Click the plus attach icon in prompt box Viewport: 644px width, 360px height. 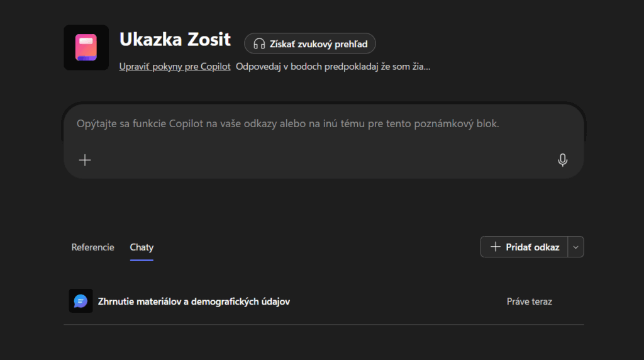pyautogui.click(x=85, y=160)
